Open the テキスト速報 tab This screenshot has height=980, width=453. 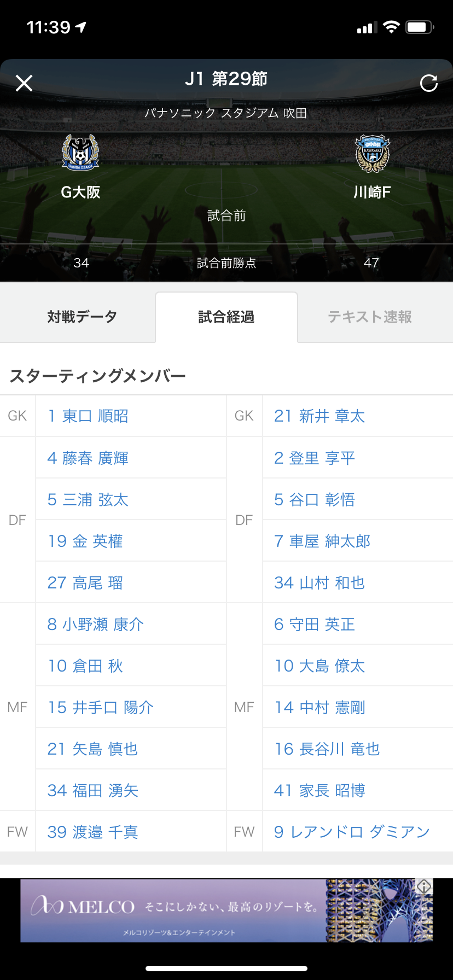pyautogui.click(x=370, y=317)
